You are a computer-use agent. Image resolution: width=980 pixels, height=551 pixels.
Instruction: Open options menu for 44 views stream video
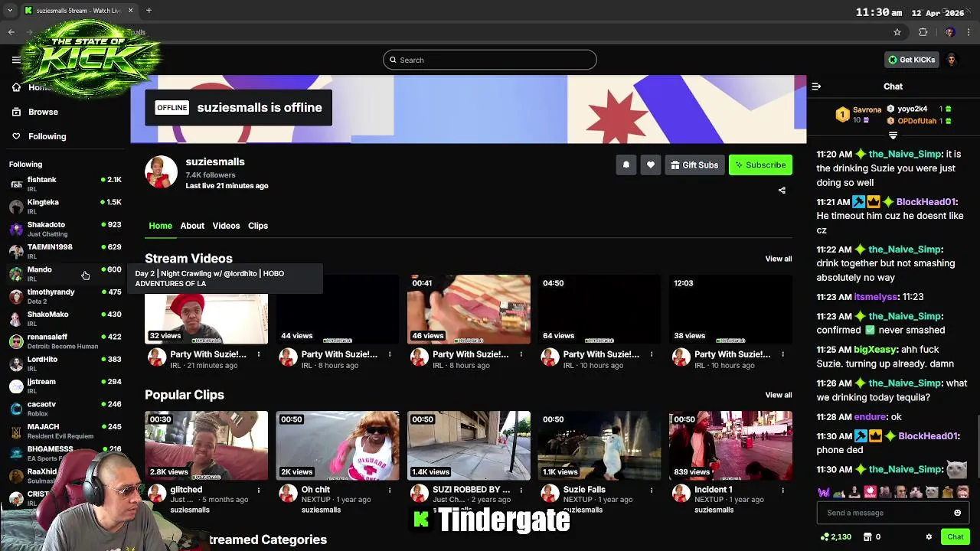point(390,354)
